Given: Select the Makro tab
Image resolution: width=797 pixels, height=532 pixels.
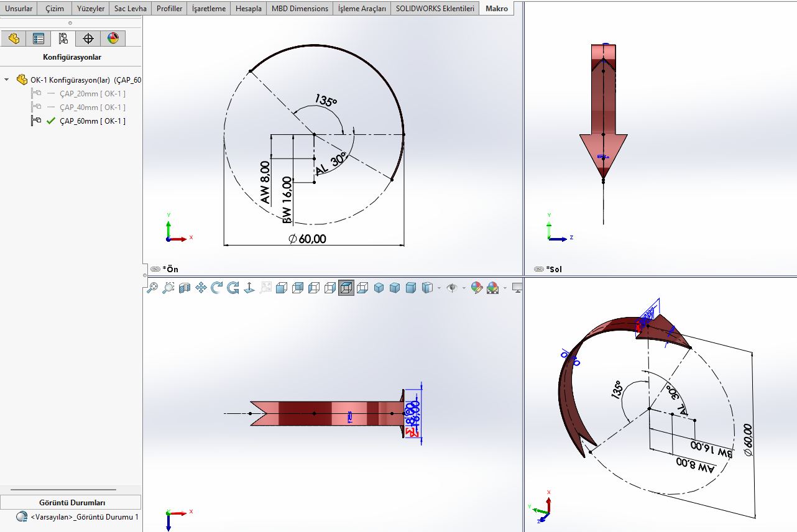Looking at the screenshot, I should point(497,9).
